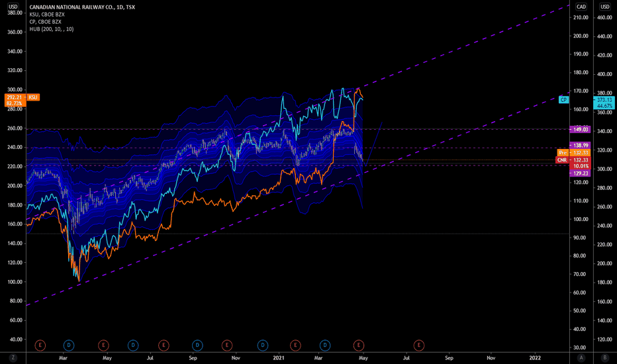Toggle the B scale button
The width and height of the screenshot is (617, 364).
(605, 357)
